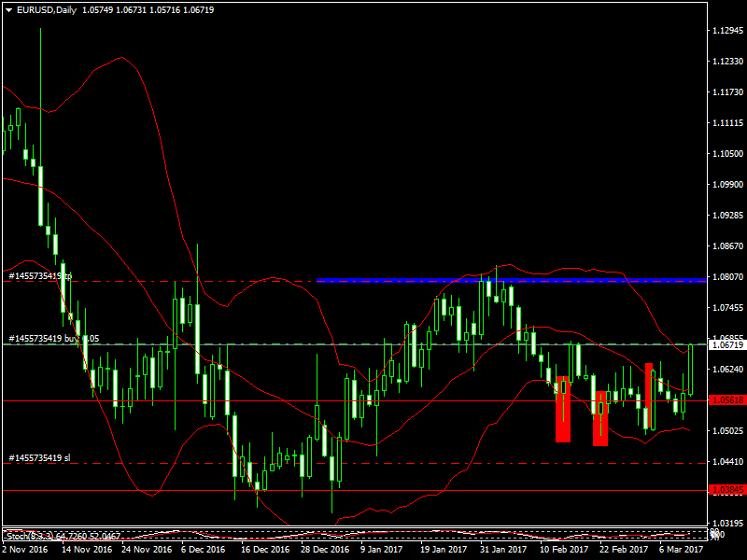Screen dimensions: 747x560
Task: Click the 22 Feb 2017 date label
Action: tap(624, 550)
